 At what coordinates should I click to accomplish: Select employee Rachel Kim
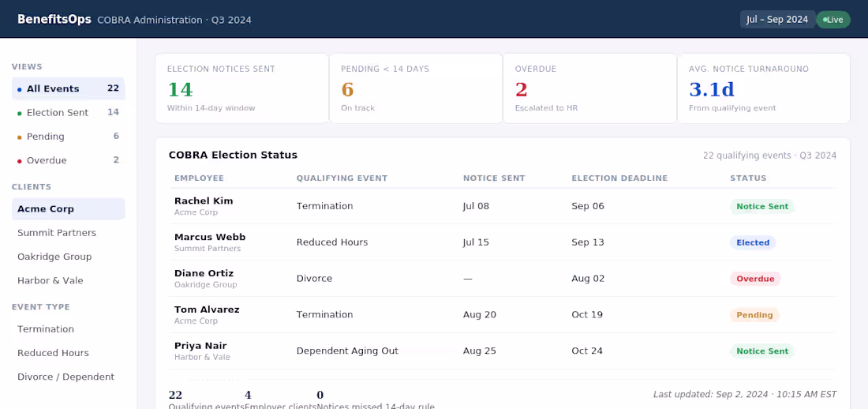[x=204, y=201]
